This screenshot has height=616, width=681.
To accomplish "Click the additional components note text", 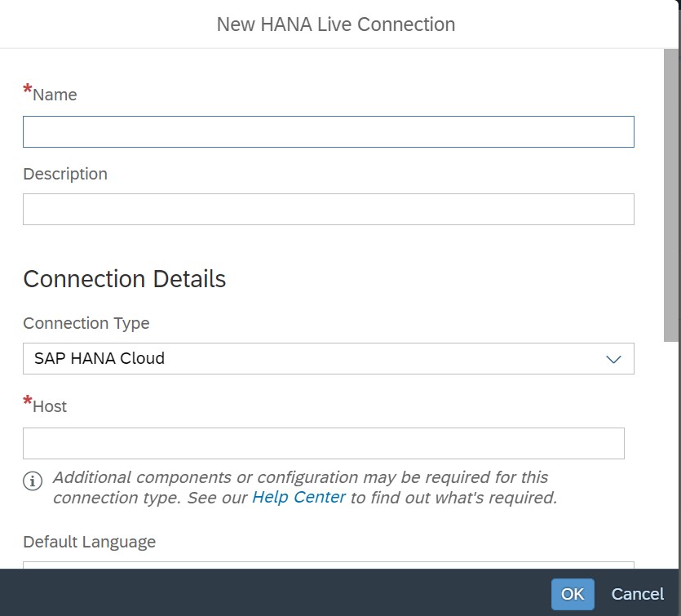I will point(305,487).
